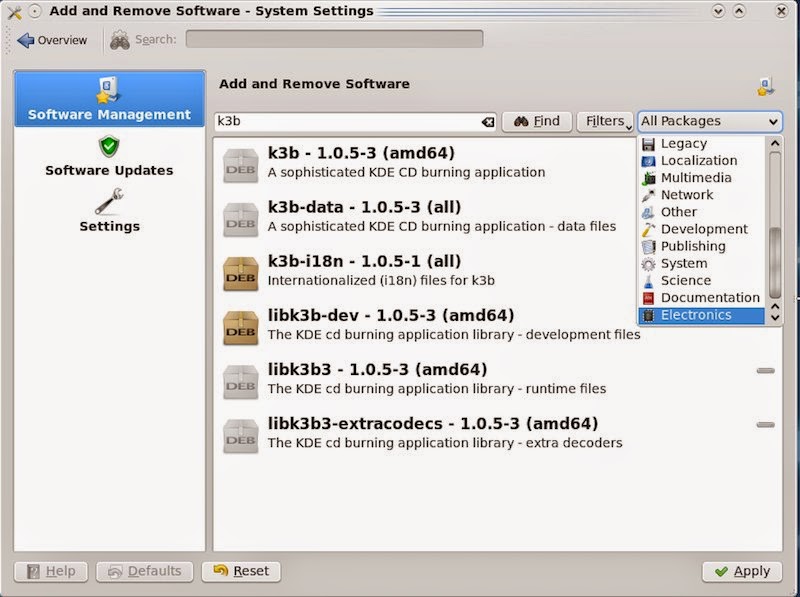Open the Software Management section
The height and width of the screenshot is (597, 800).
click(110, 99)
